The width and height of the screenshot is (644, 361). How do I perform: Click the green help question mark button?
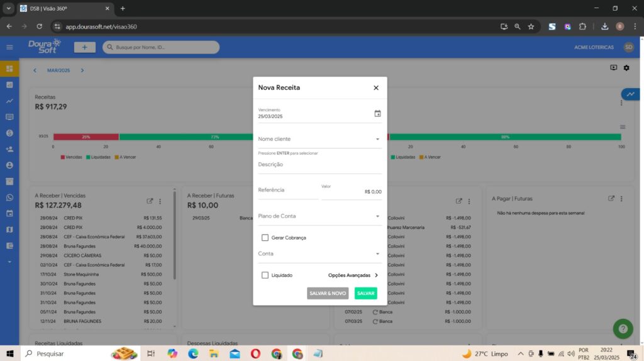[623, 329]
